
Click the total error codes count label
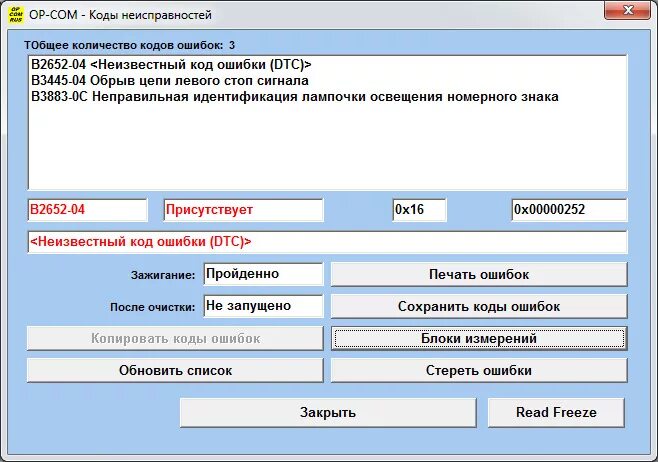coord(129,45)
